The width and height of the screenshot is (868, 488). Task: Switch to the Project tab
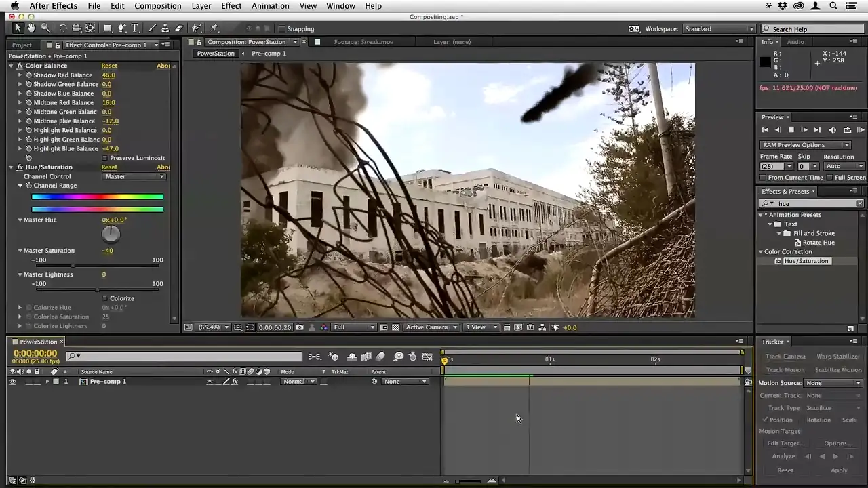tap(22, 45)
